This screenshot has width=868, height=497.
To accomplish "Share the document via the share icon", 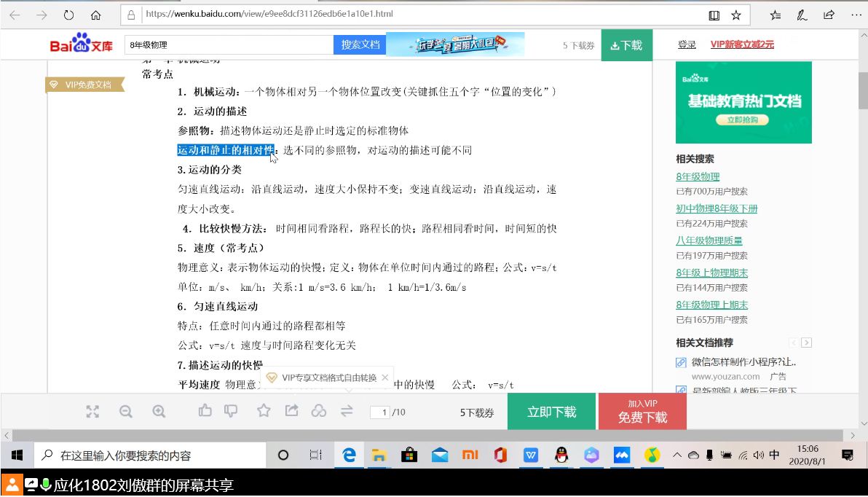I will pos(291,411).
